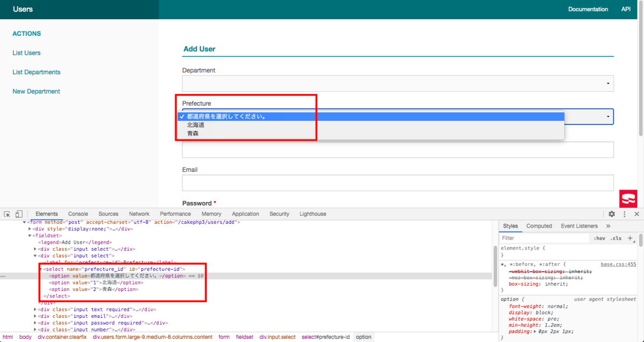The height and width of the screenshot is (342, 644).
Task: Click the Users header title
Action: 23,9
